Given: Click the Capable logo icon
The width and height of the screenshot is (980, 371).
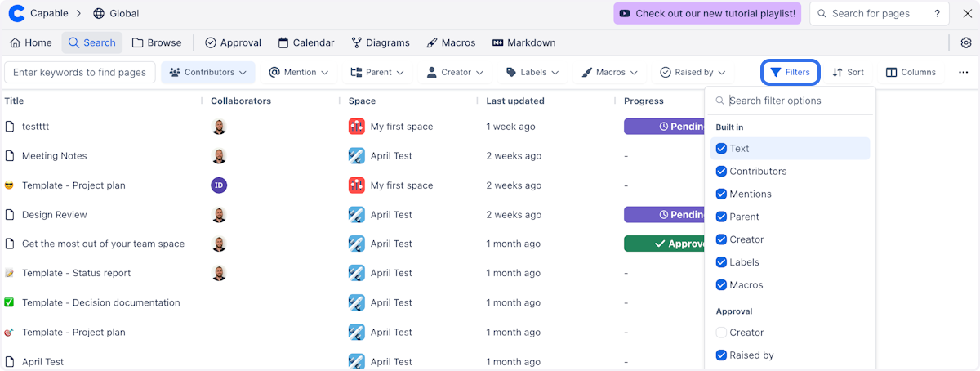Looking at the screenshot, I should (x=16, y=13).
